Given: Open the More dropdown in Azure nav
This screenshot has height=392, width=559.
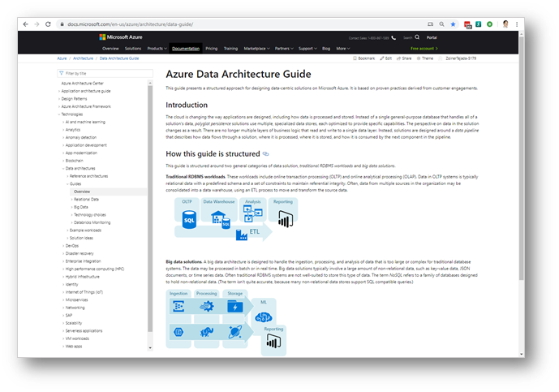Looking at the screenshot, I should (x=343, y=49).
